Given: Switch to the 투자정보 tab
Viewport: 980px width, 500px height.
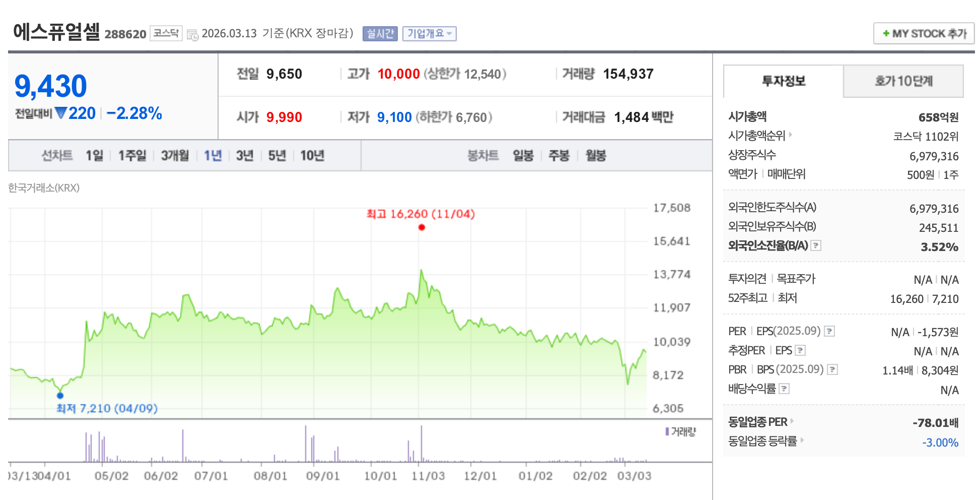Looking at the screenshot, I should pyautogui.click(x=784, y=81).
